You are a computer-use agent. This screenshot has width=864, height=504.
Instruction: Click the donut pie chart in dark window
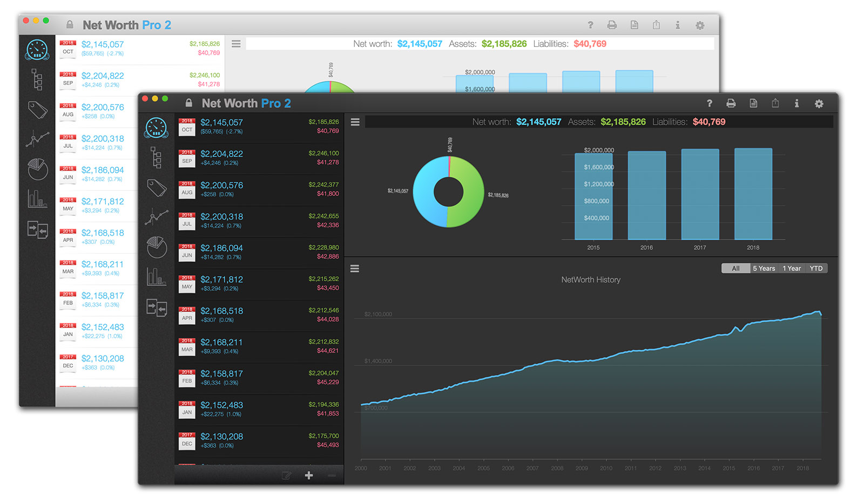(x=449, y=192)
